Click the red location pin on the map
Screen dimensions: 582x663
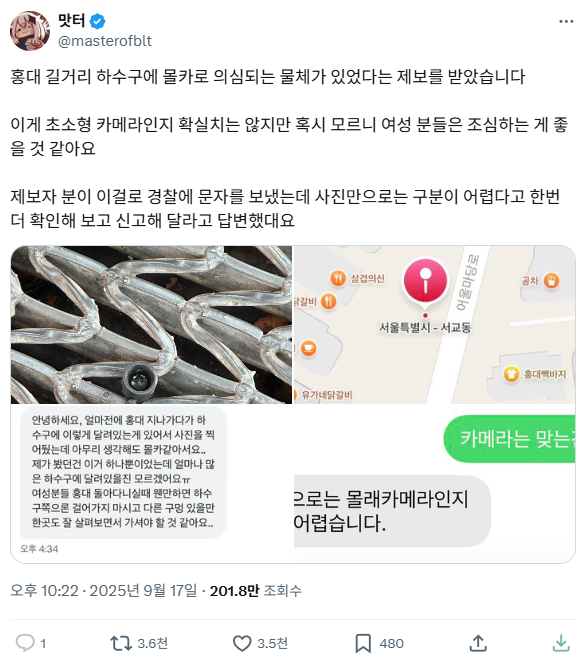tap(425, 283)
